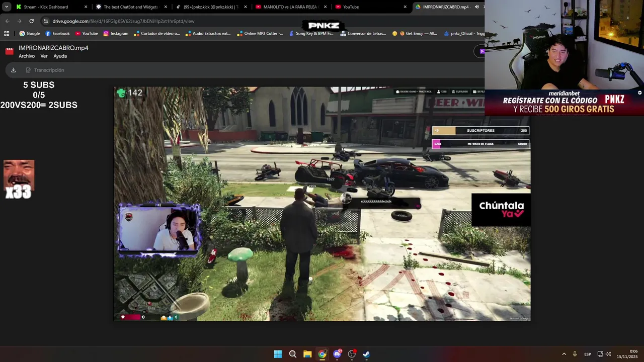View site information icon in address bar
644x362 pixels.
point(46,21)
